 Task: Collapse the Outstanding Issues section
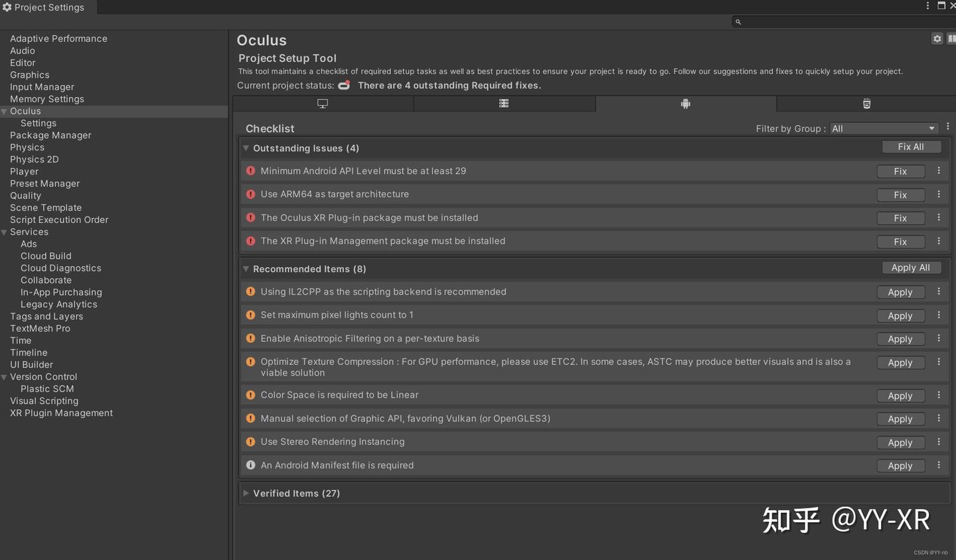[x=246, y=149]
